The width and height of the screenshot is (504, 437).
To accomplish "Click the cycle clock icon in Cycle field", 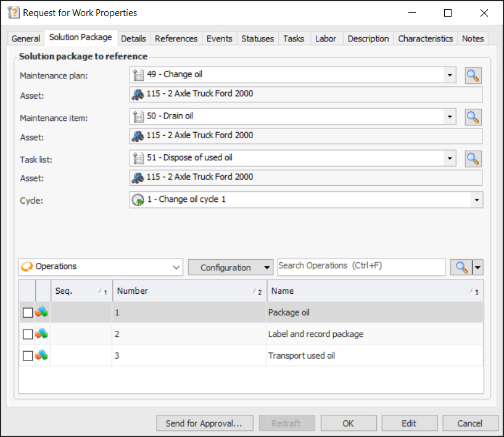I will click(138, 200).
